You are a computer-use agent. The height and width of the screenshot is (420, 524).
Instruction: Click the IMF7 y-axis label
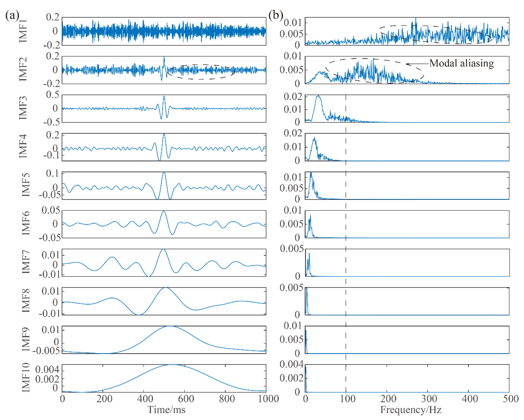pos(26,262)
